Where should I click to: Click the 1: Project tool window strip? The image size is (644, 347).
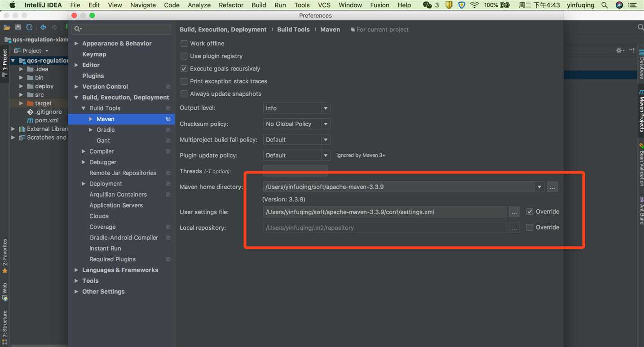[x=4, y=63]
